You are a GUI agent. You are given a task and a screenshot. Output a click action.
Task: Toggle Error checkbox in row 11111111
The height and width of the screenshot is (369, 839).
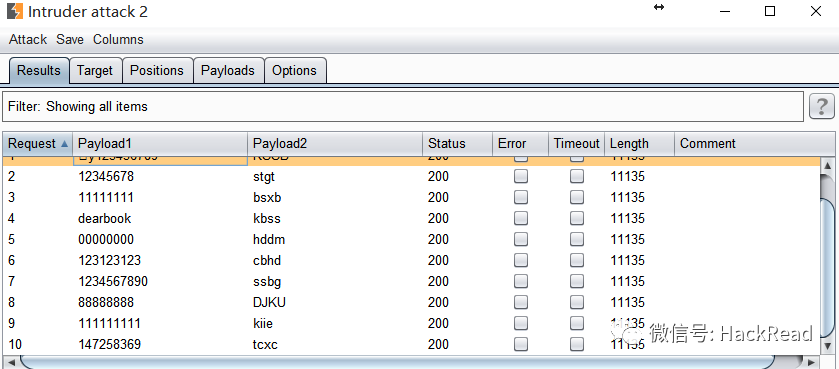coord(521,197)
